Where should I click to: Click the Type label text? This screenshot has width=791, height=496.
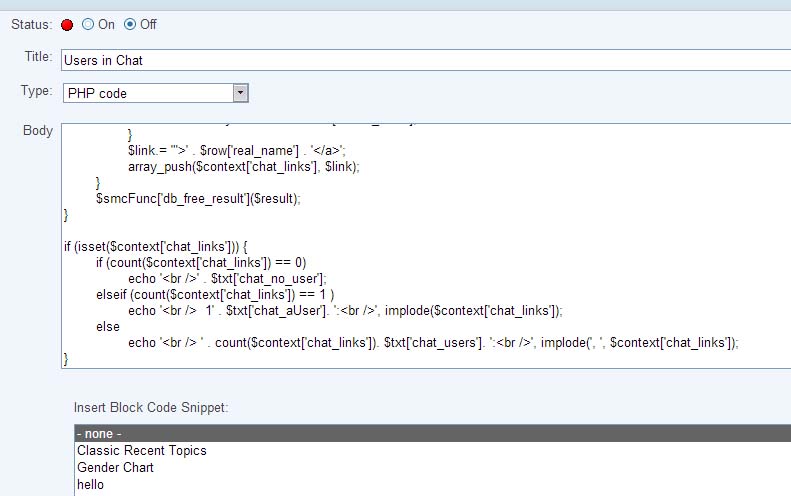tap(36, 91)
